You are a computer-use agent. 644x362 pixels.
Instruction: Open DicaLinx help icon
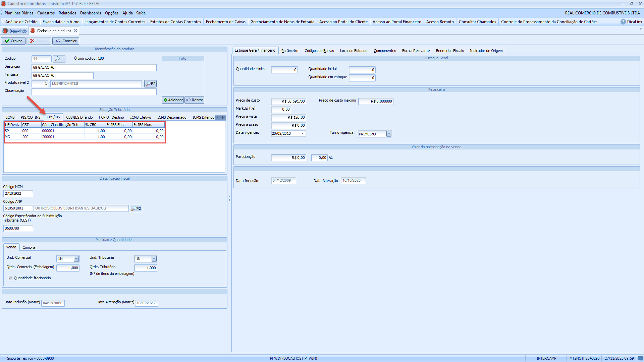623,22
